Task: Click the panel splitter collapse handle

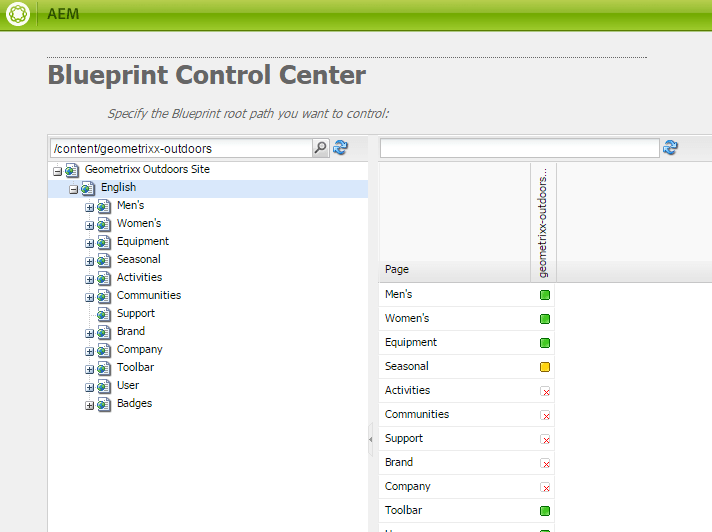Action: (370, 438)
